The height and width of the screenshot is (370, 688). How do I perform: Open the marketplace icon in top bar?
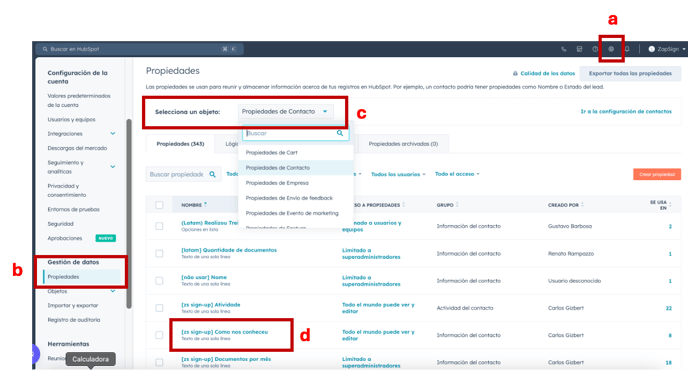pyautogui.click(x=579, y=49)
